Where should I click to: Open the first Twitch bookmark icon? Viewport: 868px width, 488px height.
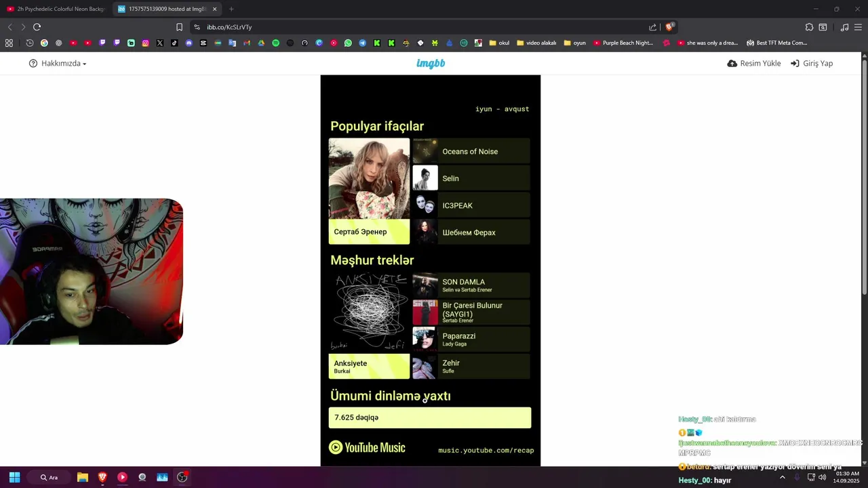102,43
